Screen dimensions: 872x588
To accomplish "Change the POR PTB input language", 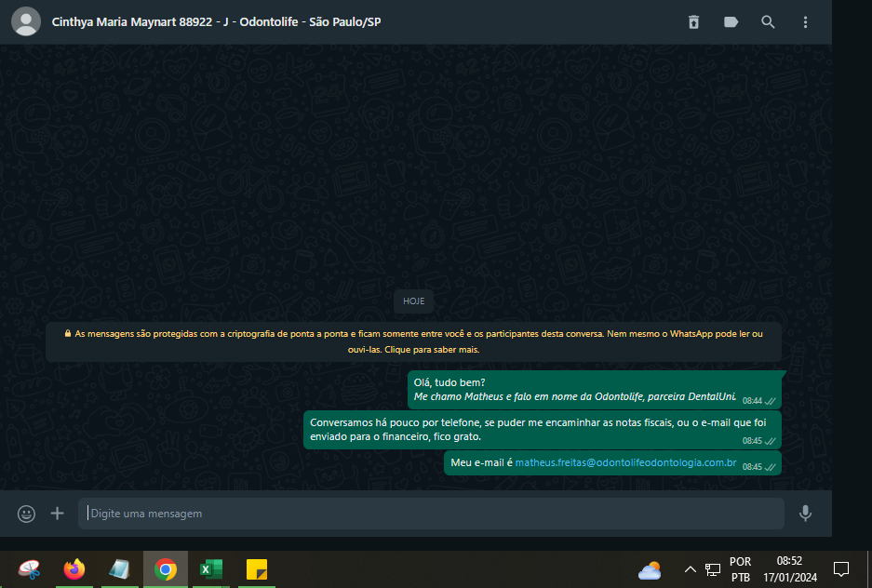I will coord(740,569).
